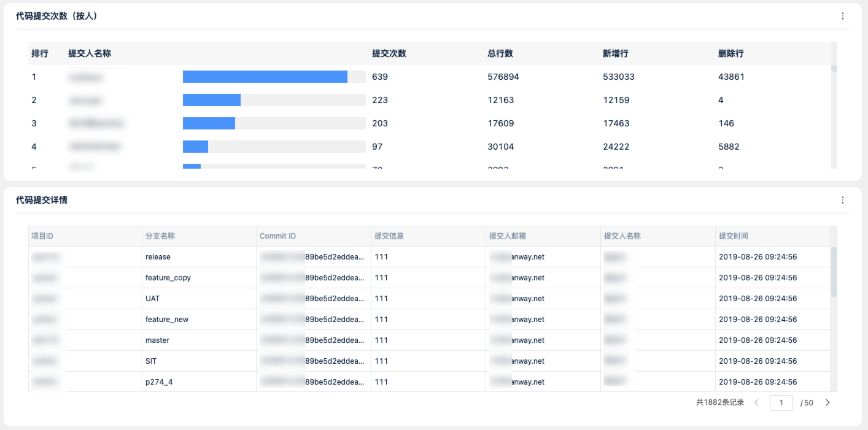Click the submitter email in UAT row
This screenshot has height=430, width=868.
[x=543, y=299]
